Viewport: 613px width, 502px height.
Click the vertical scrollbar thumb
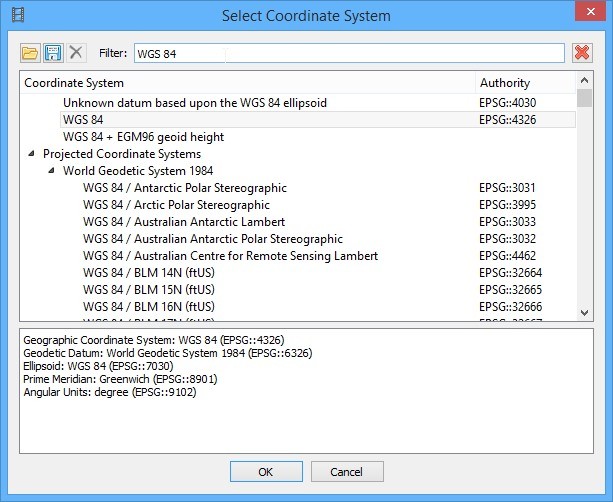tap(584, 98)
